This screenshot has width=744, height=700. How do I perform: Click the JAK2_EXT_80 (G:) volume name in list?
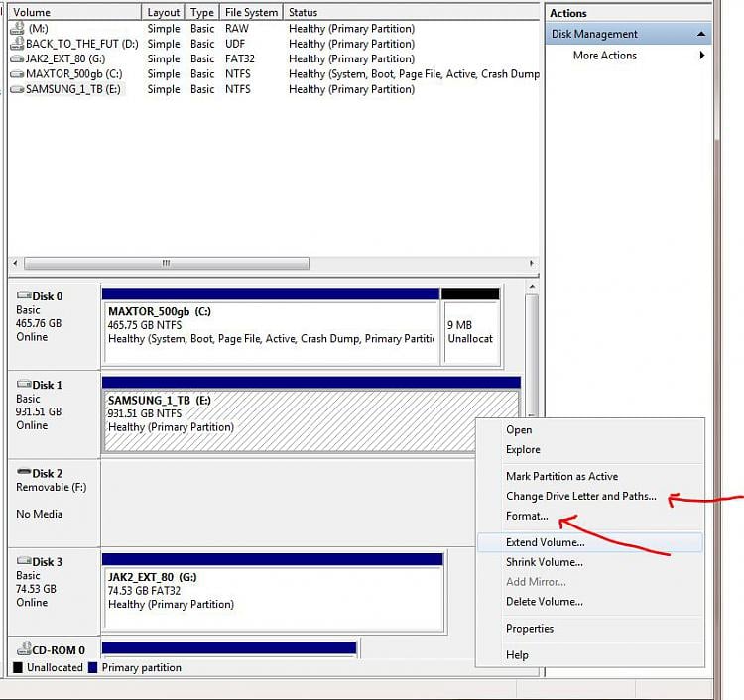click(x=65, y=58)
